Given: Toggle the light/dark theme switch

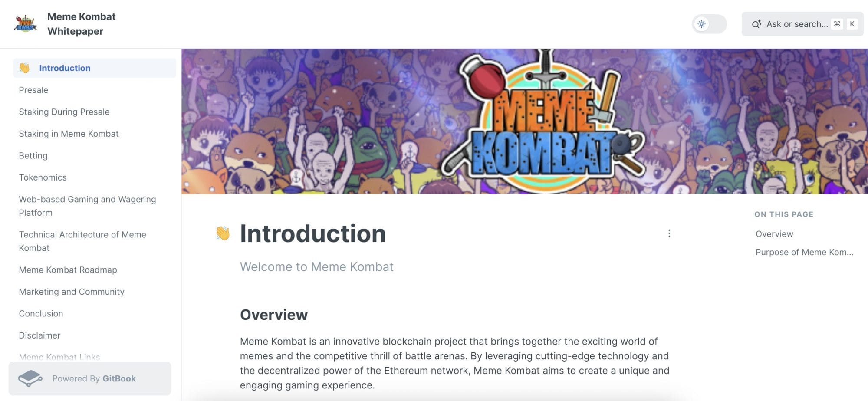Looking at the screenshot, I should point(709,24).
